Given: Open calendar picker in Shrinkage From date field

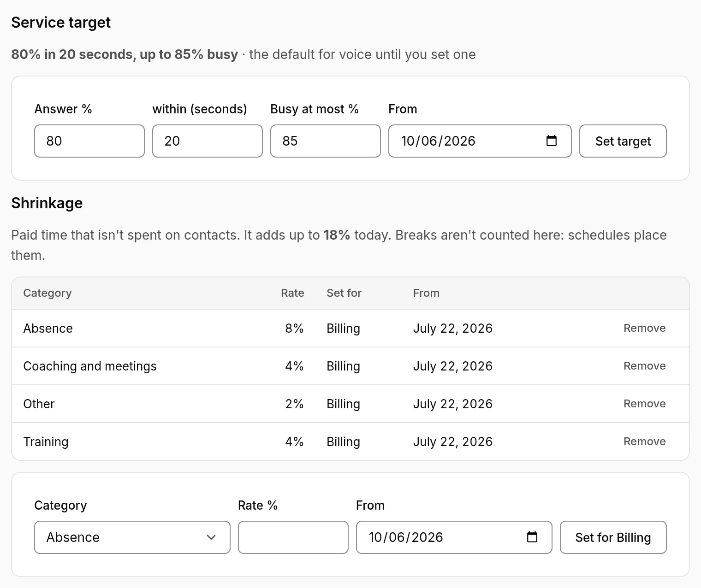Looking at the screenshot, I should tap(532, 537).
